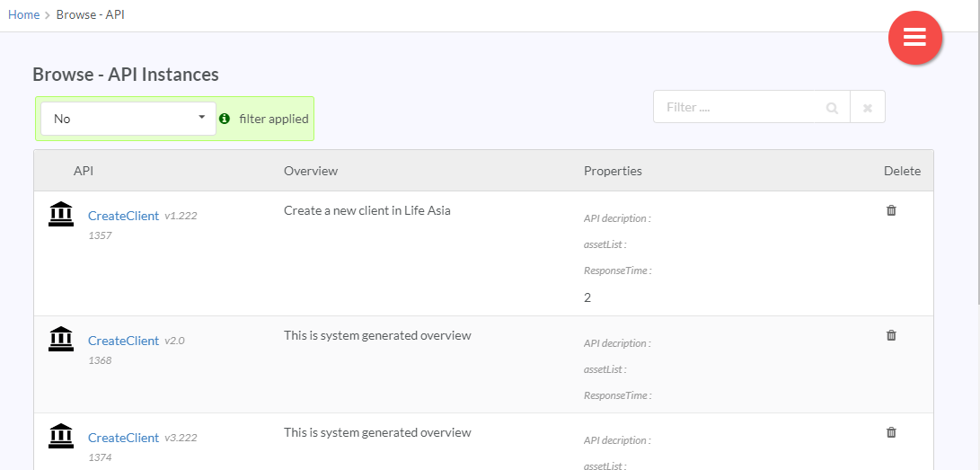980x470 pixels.
Task: Open CreateClient v2.0 API link
Action: 123,341
